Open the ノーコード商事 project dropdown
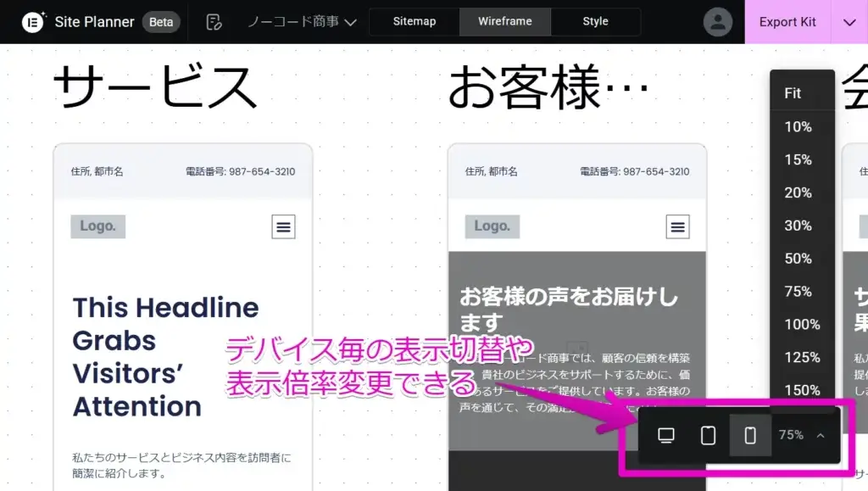 (302, 22)
